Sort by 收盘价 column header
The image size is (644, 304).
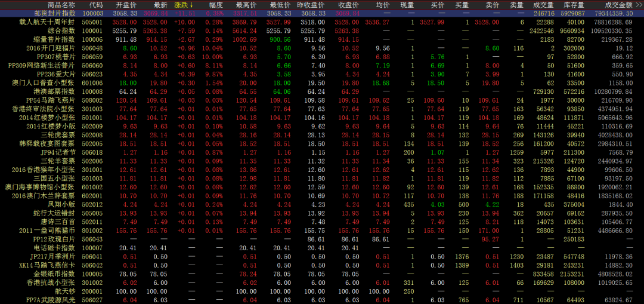(348, 5)
